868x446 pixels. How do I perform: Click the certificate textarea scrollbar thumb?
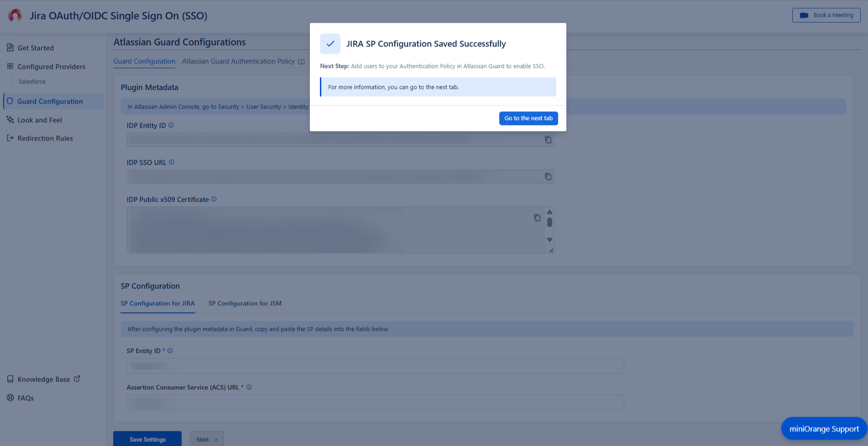tap(549, 222)
